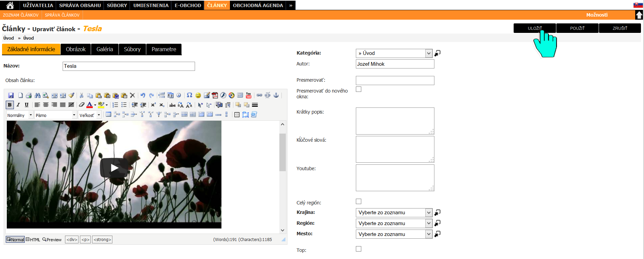Viewport: 644px width, 259px height.
Task: Tick the Top checkbox
Action: click(359, 249)
